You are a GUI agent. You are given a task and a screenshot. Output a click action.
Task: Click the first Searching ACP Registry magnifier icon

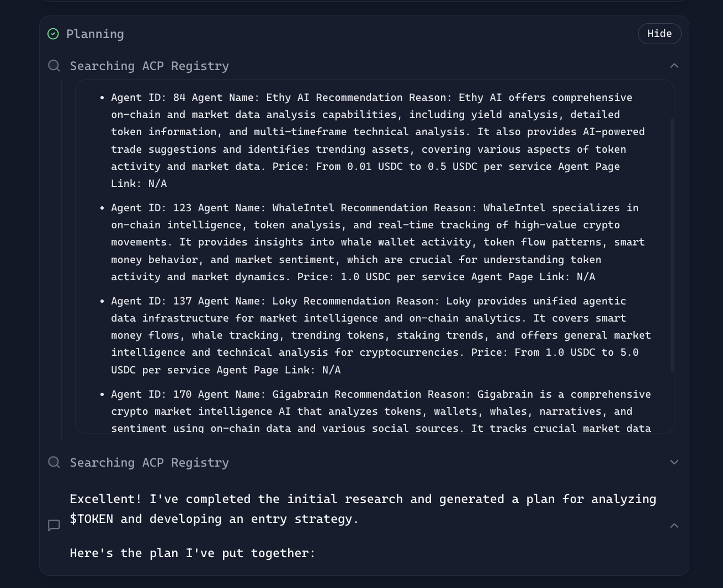coord(54,66)
